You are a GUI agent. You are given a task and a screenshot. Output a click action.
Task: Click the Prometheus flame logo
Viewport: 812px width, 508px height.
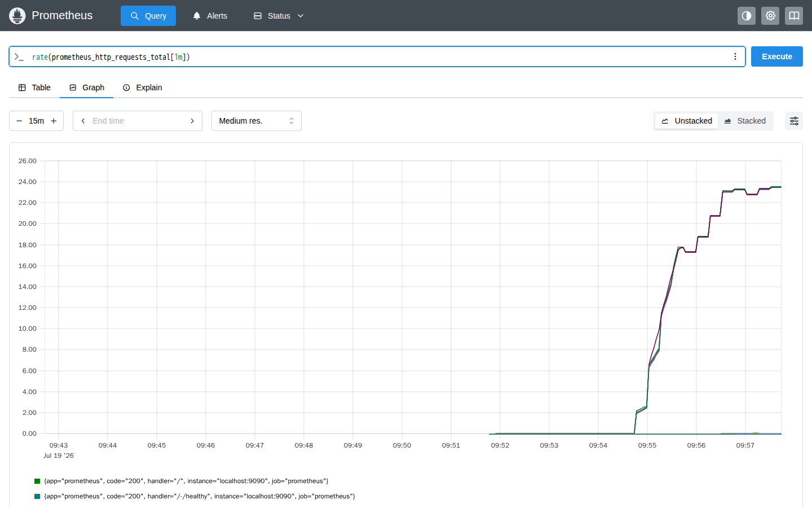click(17, 16)
